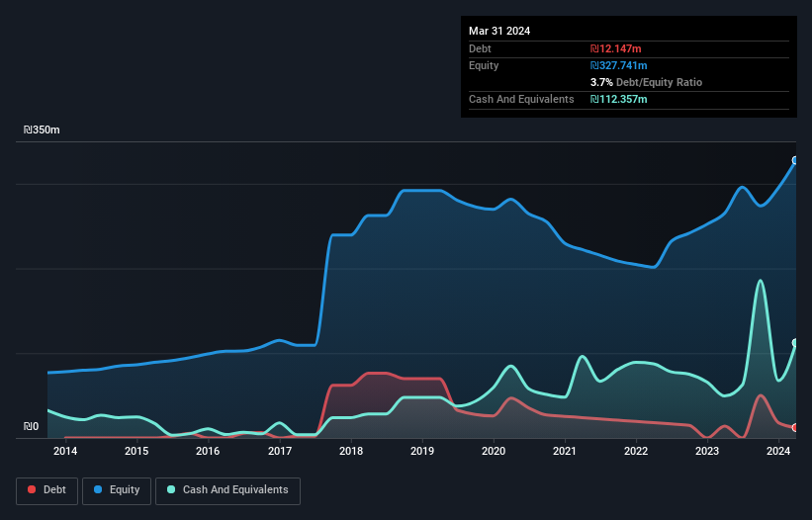Click the Equity row label in tooltip
The image size is (812, 520).
(x=484, y=65)
